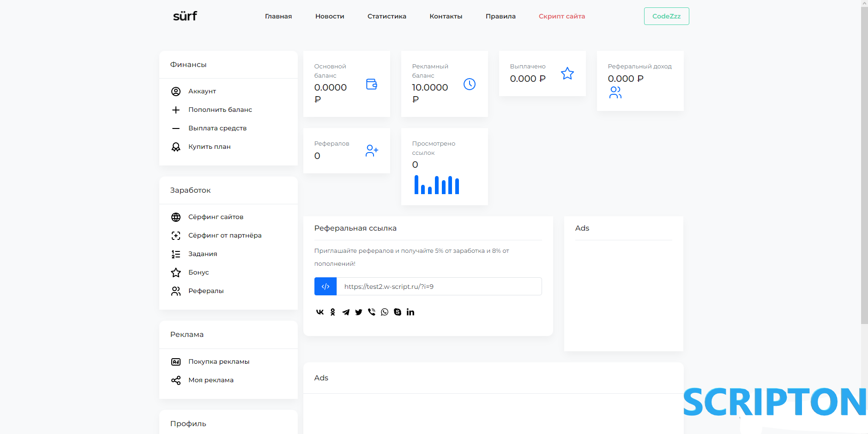This screenshot has height=434, width=868.
Task: Go to the Новости page
Action: click(330, 16)
